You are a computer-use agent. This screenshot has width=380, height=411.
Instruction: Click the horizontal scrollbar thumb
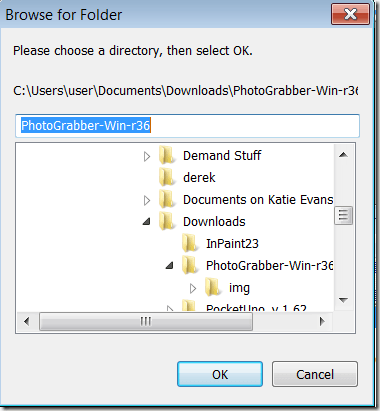coord(146,321)
